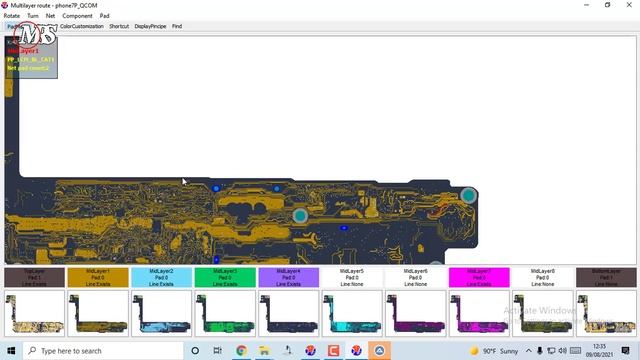Open File Explorer from the taskbar

click(x=264, y=351)
